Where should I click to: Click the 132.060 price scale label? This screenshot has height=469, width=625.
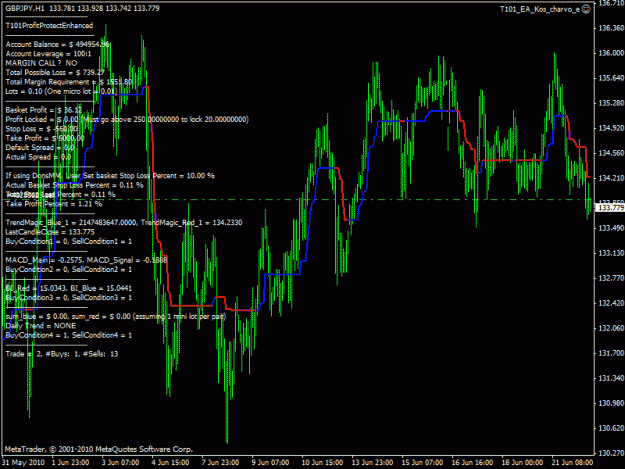point(611,328)
